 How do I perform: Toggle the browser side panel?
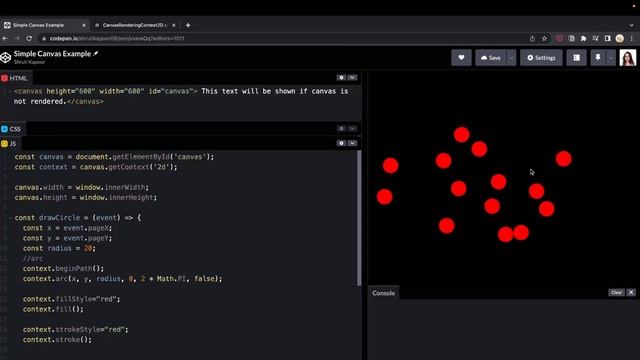point(607,38)
